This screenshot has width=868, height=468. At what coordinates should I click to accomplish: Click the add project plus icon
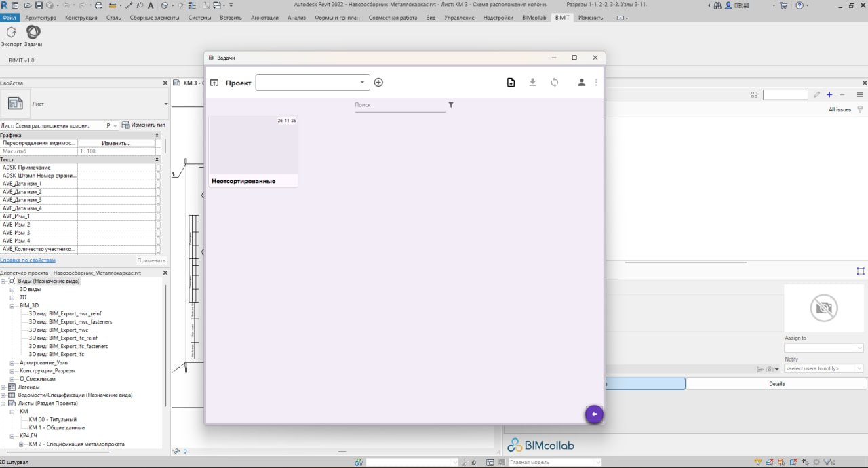pyautogui.click(x=378, y=83)
